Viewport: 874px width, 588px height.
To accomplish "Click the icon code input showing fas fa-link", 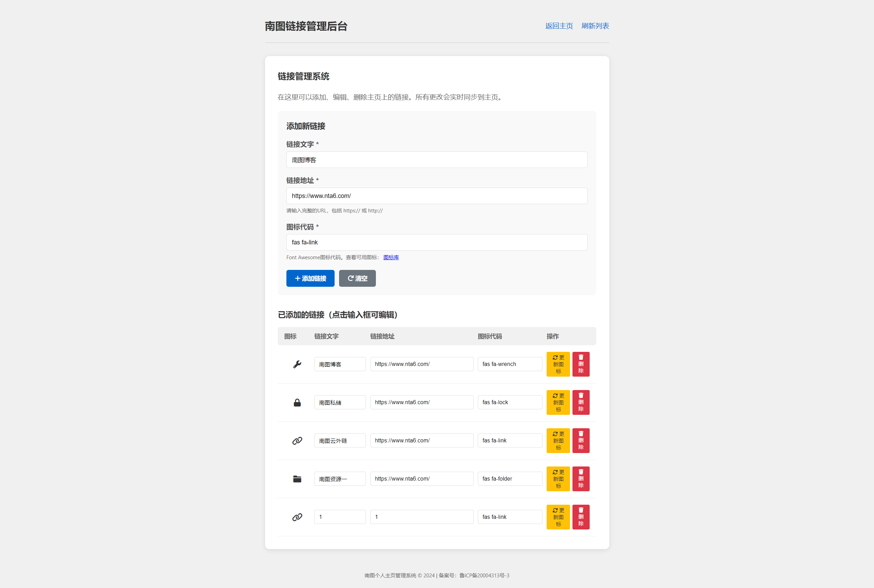I will click(x=436, y=242).
